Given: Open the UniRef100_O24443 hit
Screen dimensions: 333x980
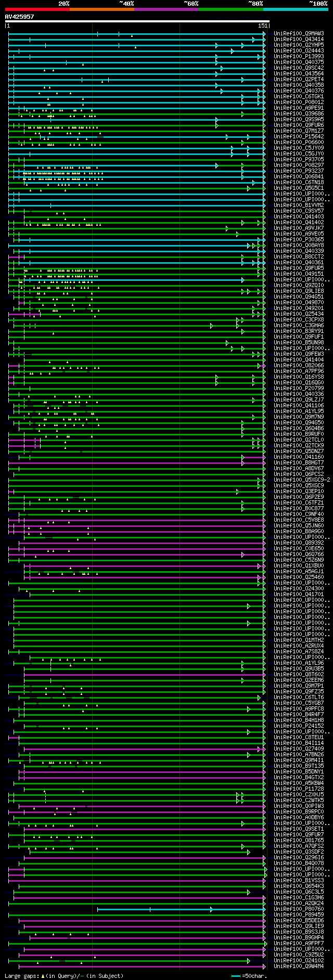Looking at the screenshot, I should [x=299, y=50].
